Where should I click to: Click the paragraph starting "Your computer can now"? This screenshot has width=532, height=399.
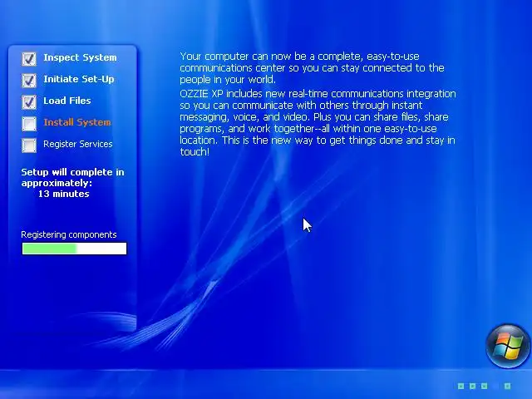tap(313, 68)
